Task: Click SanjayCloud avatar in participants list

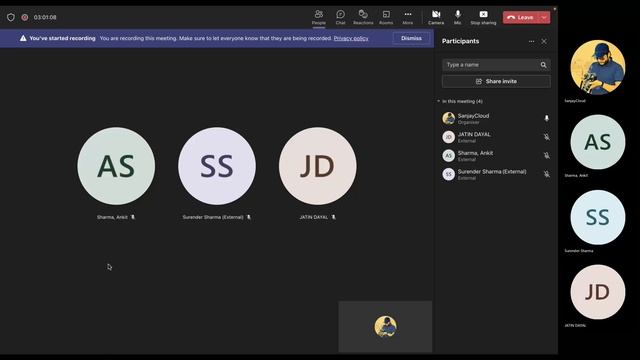Action: (449, 118)
